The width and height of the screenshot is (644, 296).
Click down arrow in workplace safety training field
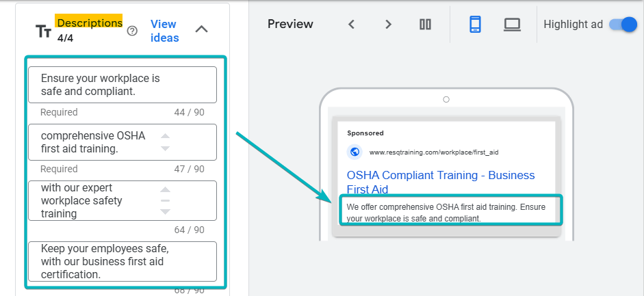click(x=165, y=211)
